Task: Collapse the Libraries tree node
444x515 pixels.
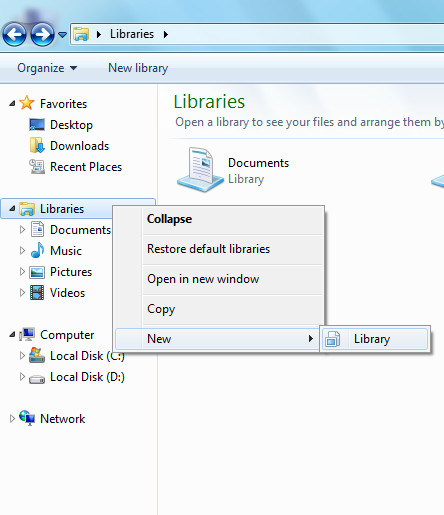Action: [12, 209]
